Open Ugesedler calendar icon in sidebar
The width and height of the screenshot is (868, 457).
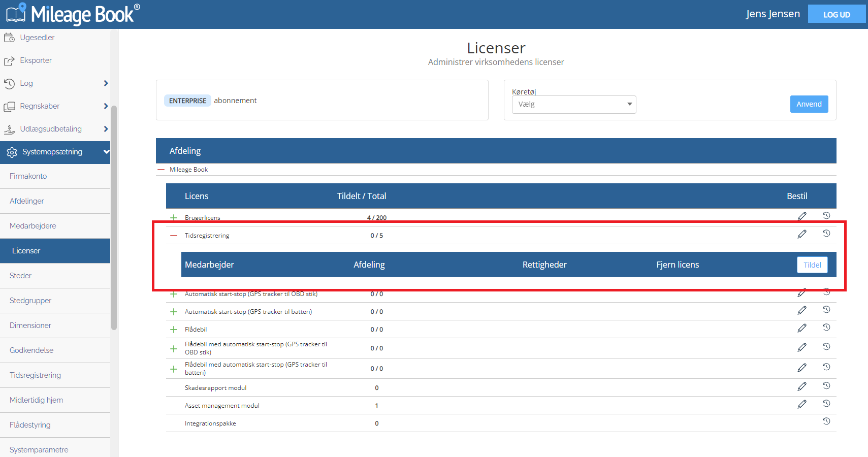pos(9,38)
